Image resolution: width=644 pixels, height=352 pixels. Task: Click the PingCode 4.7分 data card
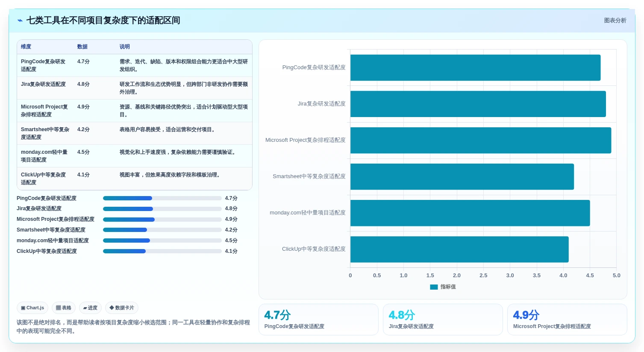[x=318, y=320]
